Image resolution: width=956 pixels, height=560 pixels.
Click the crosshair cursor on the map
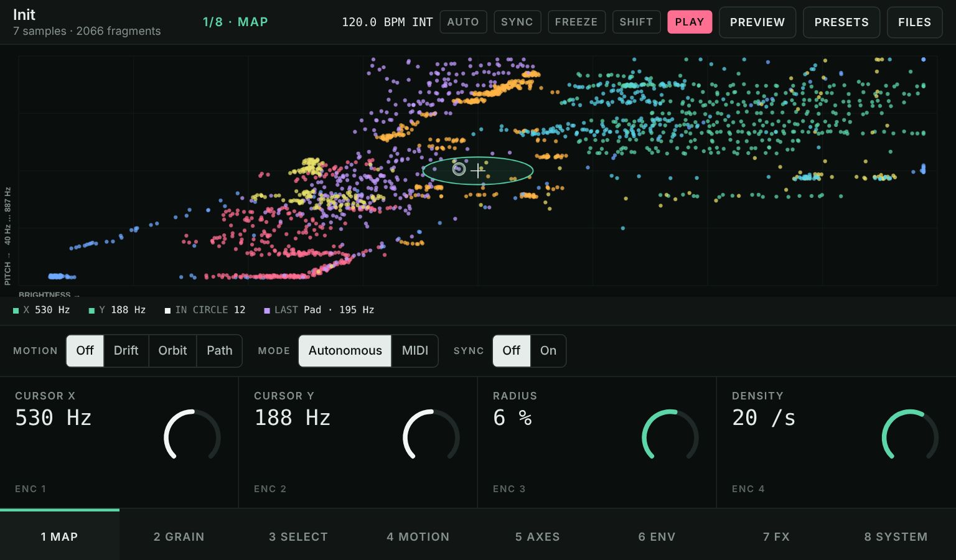(x=478, y=170)
